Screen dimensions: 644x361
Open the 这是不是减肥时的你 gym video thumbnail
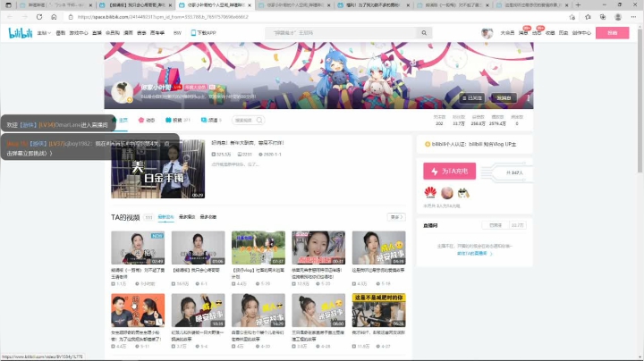pyautogui.click(x=378, y=310)
